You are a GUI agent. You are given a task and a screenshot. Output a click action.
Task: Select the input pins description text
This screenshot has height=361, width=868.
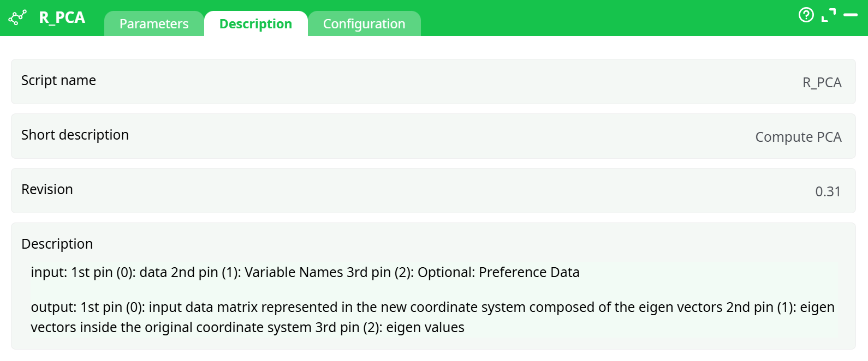305,272
